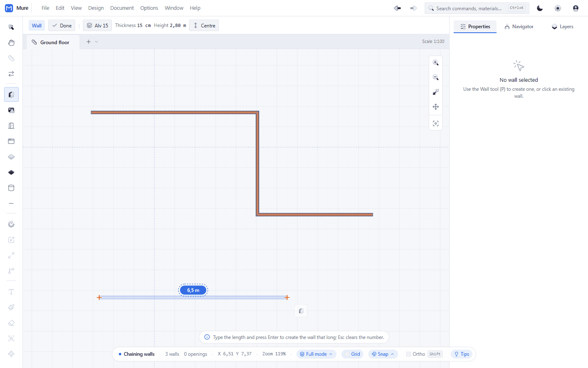
Task: Pick the light-grey slab tool
Action: (x=11, y=157)
